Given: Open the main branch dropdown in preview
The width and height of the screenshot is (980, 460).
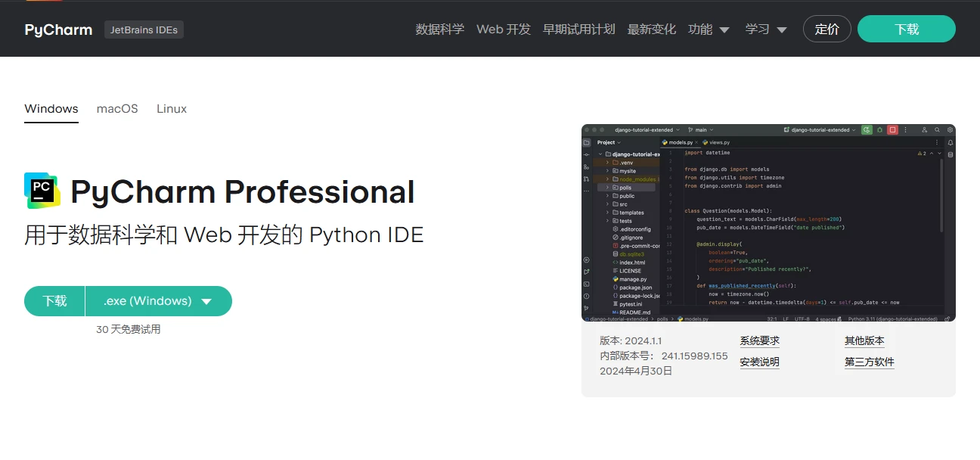Looking at the screenshot, I should point(701,130).
